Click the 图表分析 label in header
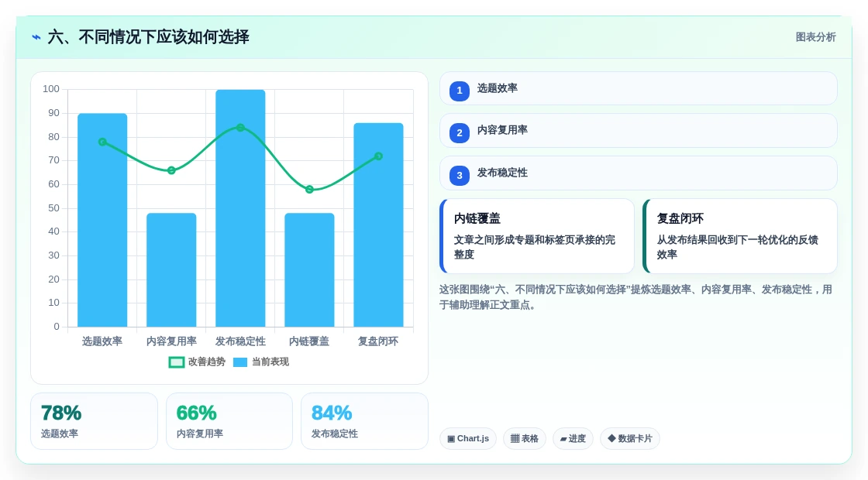Viewport: 868px width, 480px height. [815, 37]
